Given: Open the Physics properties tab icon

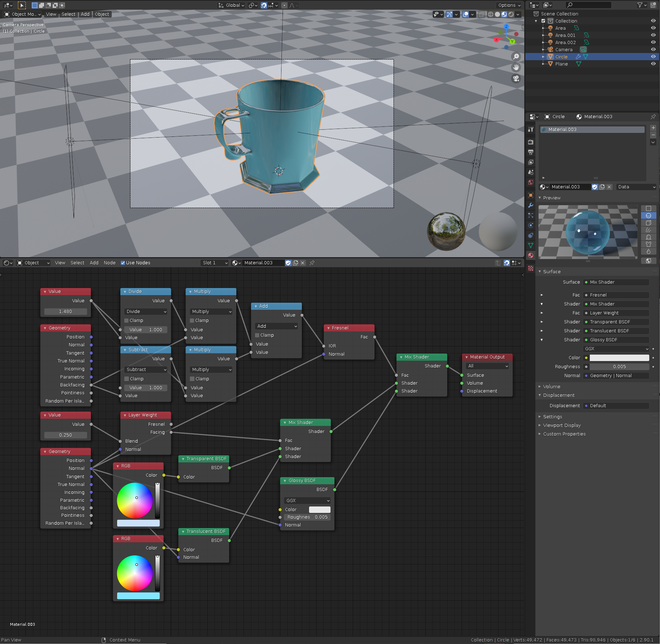Looking at the screenshot, I should pyautogui.click(x=531, y=225).
